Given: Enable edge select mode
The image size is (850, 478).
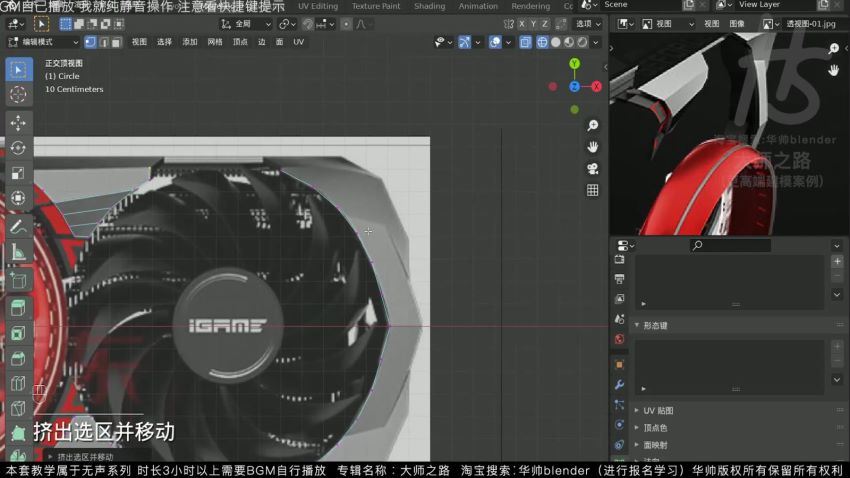Looking at the screenshot, I should [104, 42].
